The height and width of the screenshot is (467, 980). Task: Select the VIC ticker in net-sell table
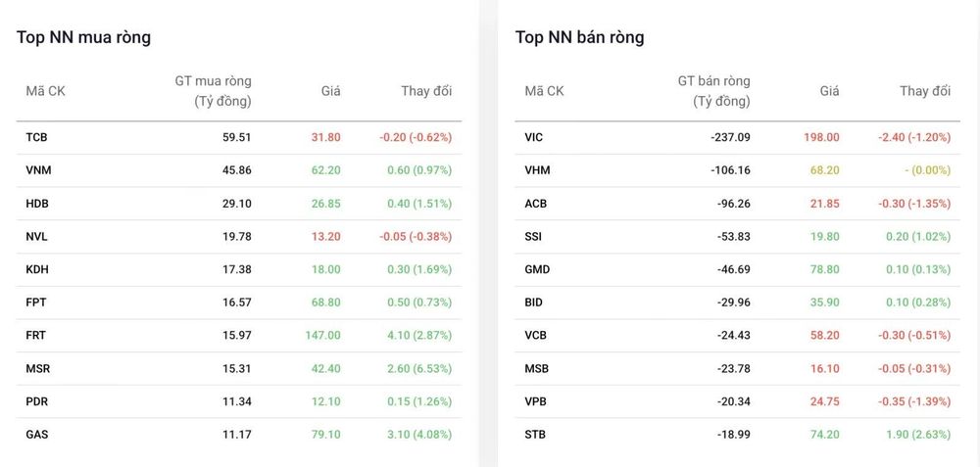(x=534, y=137)
